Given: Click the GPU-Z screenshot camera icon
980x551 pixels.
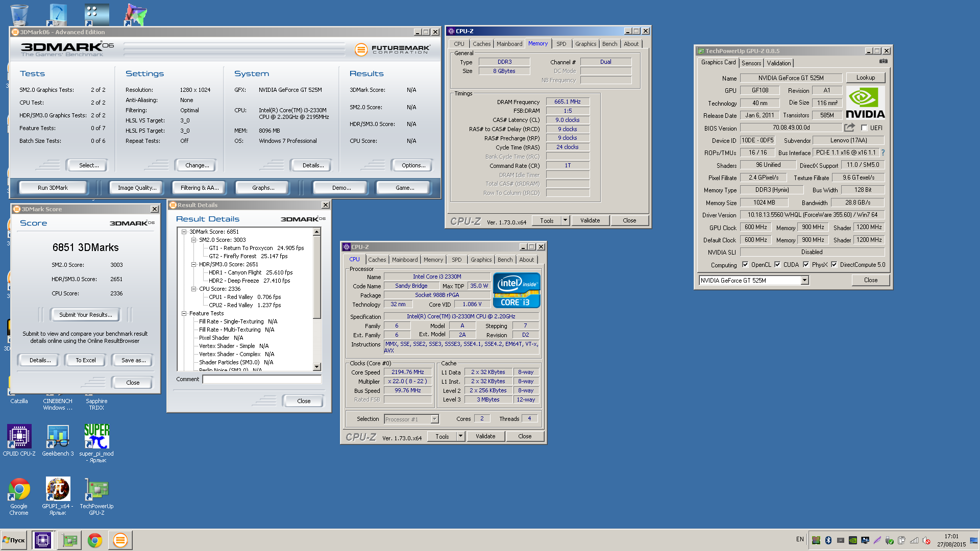Looking at the screenshot, I should [x=884, y=61].
